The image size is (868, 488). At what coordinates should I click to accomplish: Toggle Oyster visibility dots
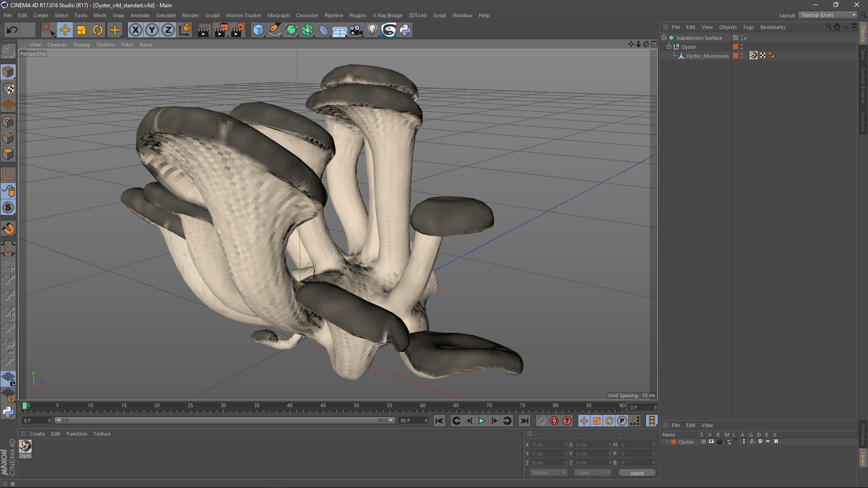point(742,47)
